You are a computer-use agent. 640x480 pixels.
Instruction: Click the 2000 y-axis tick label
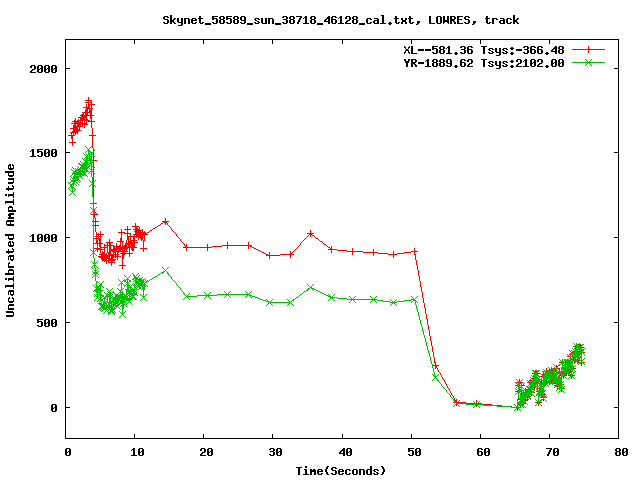point(43,69)
